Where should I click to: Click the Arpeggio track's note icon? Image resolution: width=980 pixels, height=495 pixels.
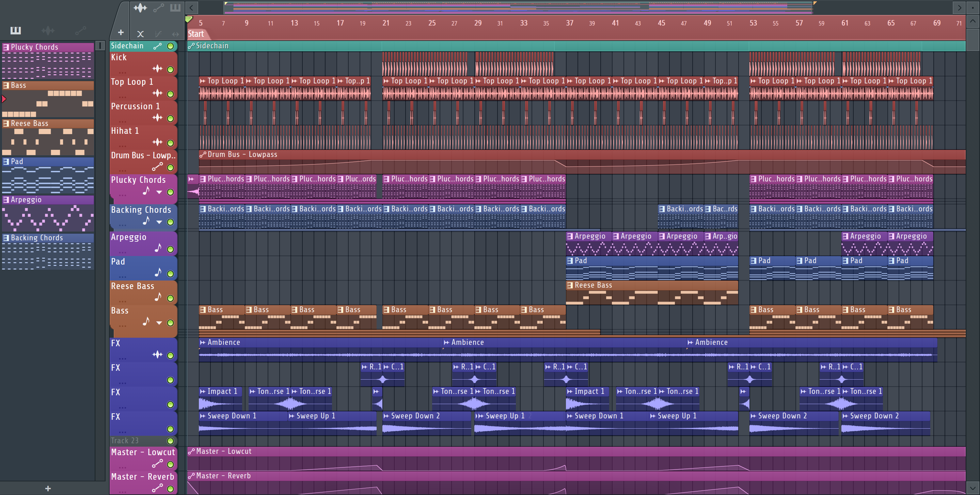[158, 248]
